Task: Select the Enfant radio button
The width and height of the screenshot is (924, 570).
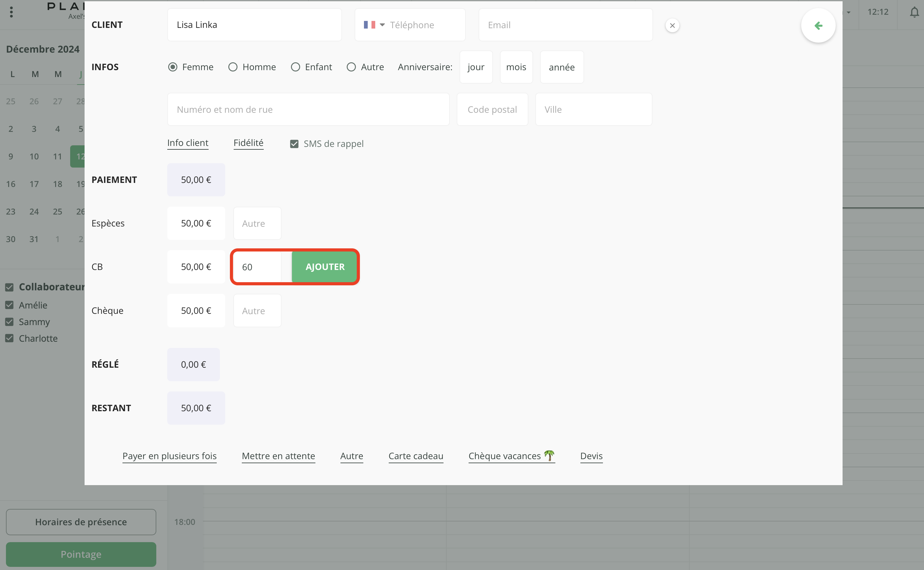Action: point(296,67)
